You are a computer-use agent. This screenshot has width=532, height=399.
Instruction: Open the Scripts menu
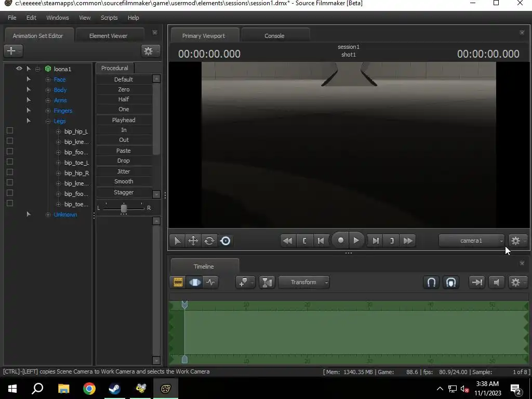click(x=109, y=18)
